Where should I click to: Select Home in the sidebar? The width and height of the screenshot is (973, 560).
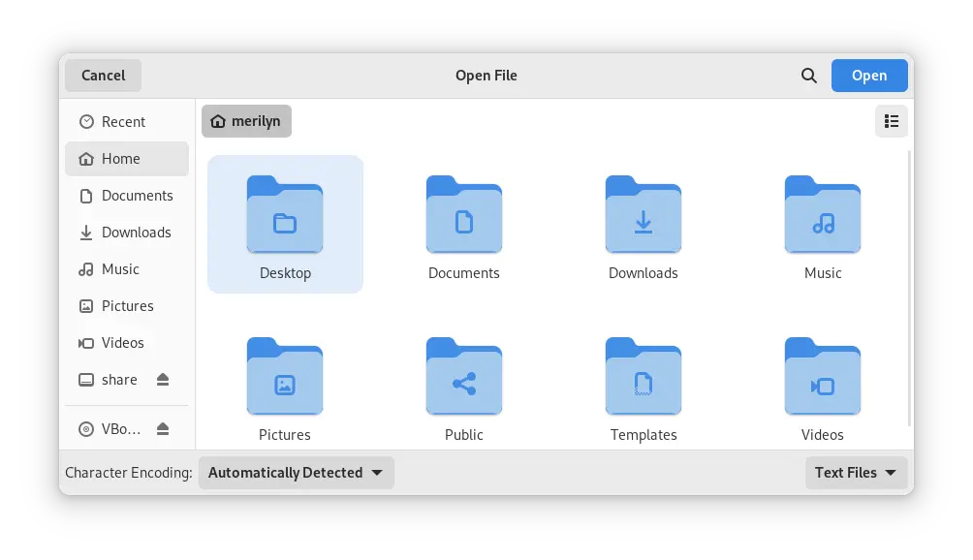(x=121, y=159)
